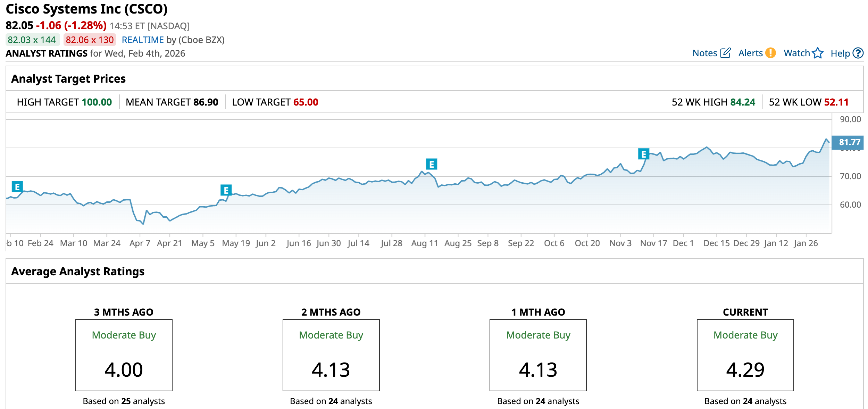Image resolution: width=868 pixels, height=409 pixels.
Task: Click the February earnings E marker
Action: (17, 187)
